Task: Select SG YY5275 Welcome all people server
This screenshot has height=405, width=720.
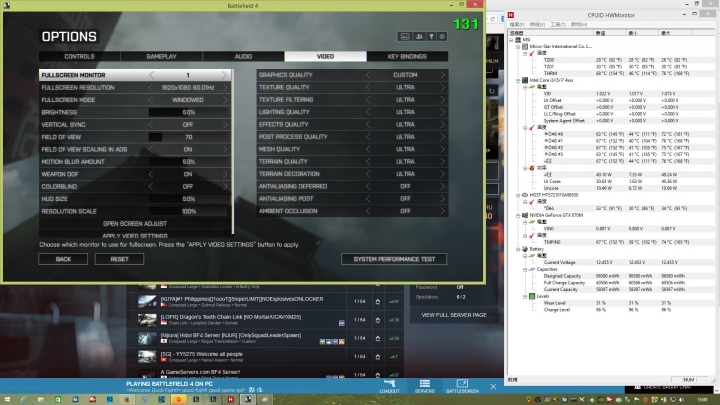Action: [x=202, y=354]
